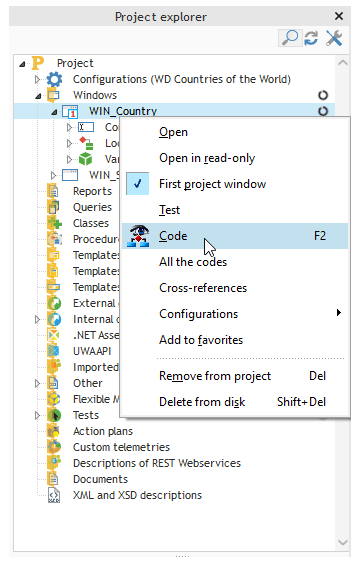Expand the Tests node

pyautogui.click(x=37, y=415)
